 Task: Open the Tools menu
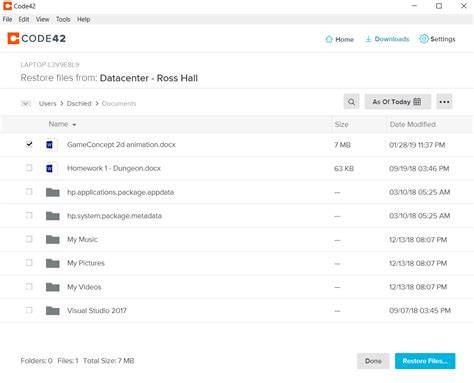(x=63, y=19)
